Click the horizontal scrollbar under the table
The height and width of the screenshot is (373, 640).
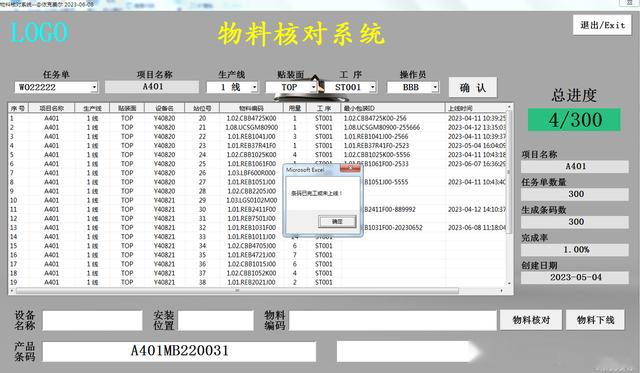click(237, 291)
